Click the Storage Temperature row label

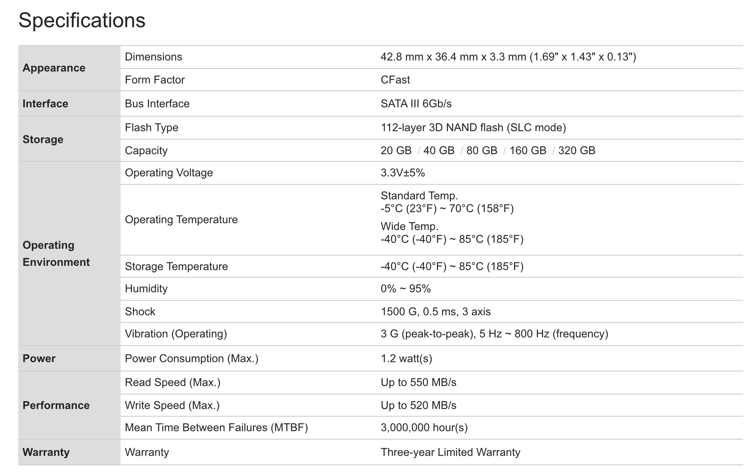coord(176,266)
